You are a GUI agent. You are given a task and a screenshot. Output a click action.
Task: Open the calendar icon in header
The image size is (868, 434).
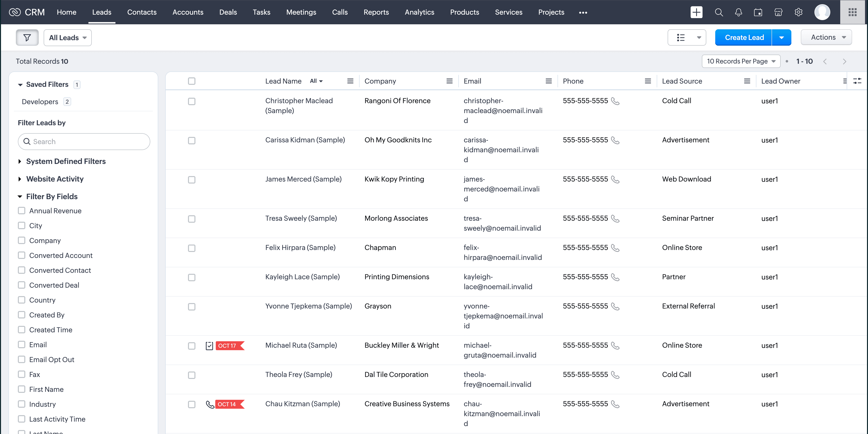[758, 12]
